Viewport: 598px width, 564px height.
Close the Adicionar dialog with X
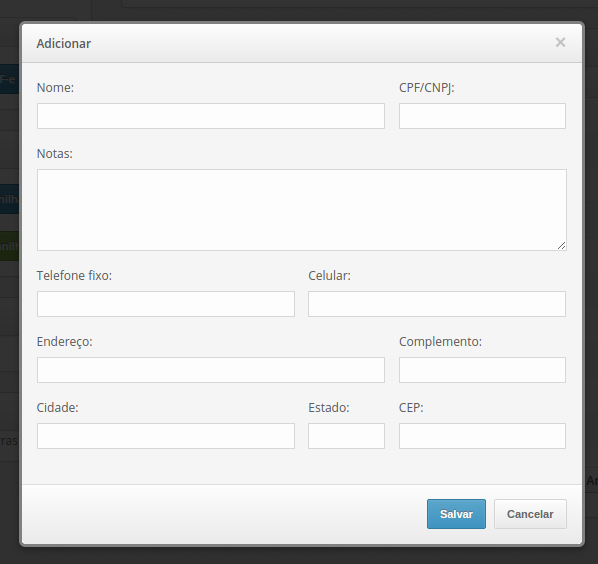pyautogui.click(x=560, y=42)
